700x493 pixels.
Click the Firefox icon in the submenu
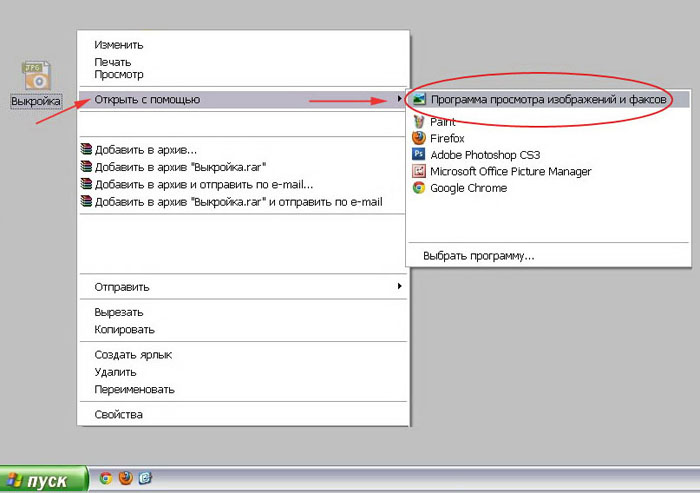pos(419,138)
